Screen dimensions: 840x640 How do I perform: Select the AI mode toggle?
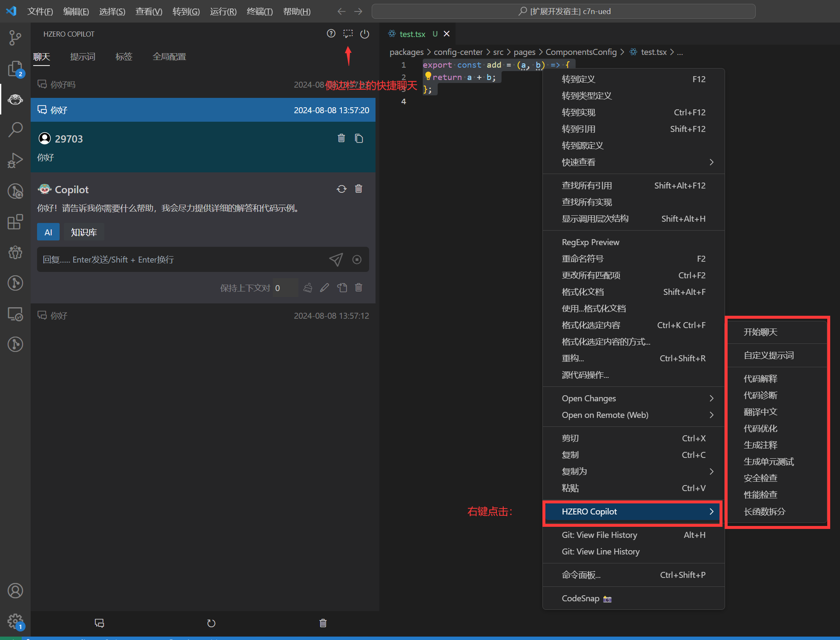pos(48,232)
